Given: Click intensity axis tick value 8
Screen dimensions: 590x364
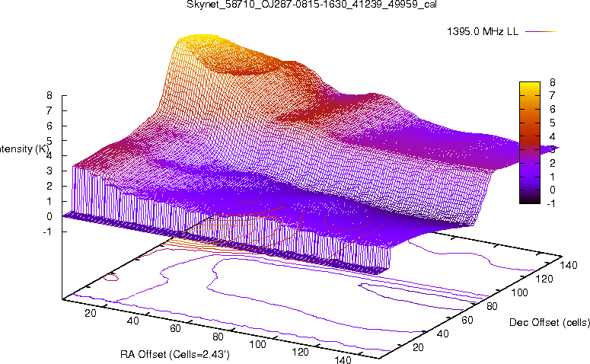Looking at the screenshot, I should (49, 96).
